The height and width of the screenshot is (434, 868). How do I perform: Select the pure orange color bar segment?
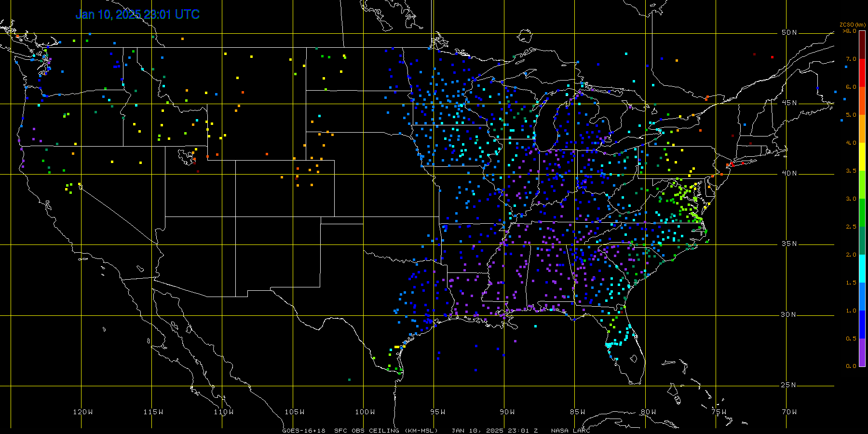(x=862, y=129)
